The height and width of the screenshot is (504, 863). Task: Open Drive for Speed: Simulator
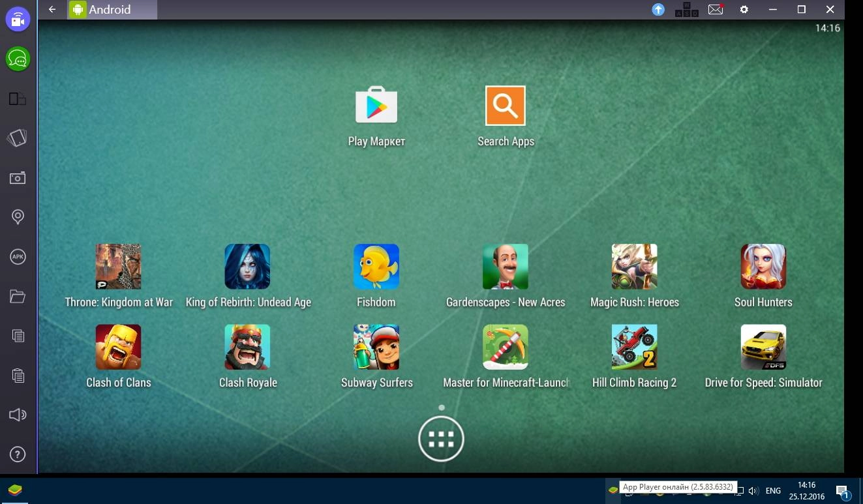click(x=763, y=347)
